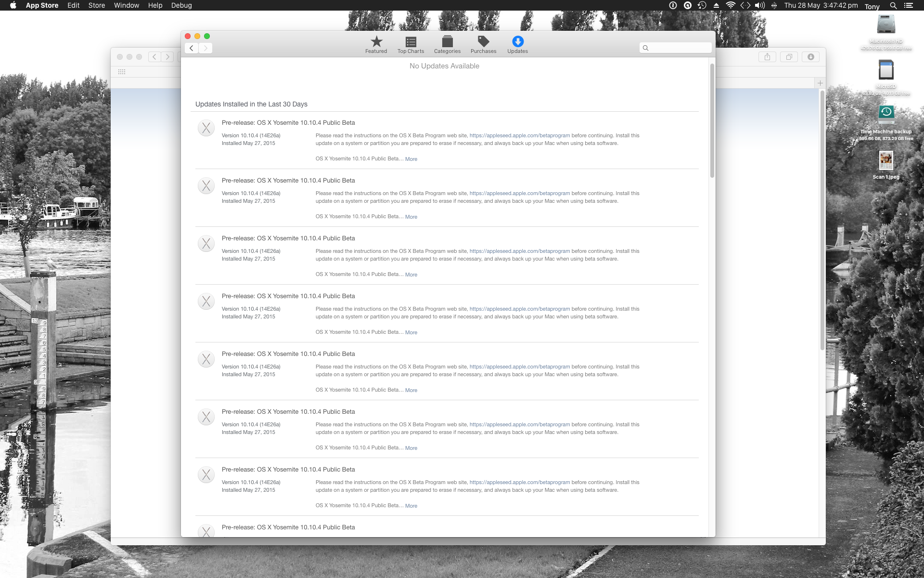
Task: Click the Share button in Safari window
Action: [x=767, y=57]
